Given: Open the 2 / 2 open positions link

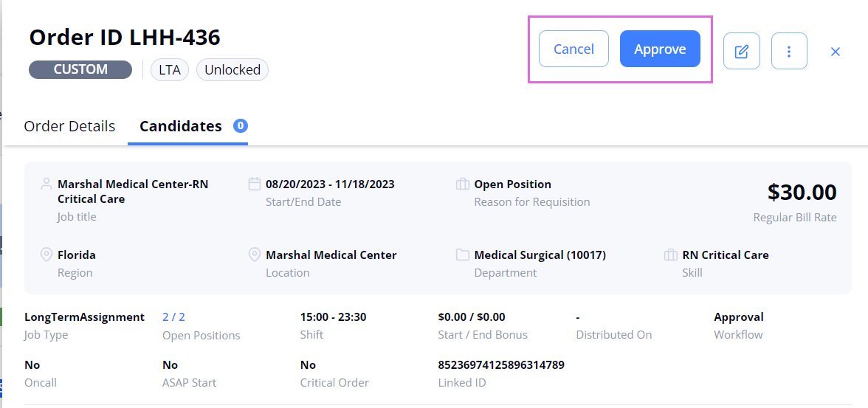Looking at the screenshot, I should coord(174,317).
